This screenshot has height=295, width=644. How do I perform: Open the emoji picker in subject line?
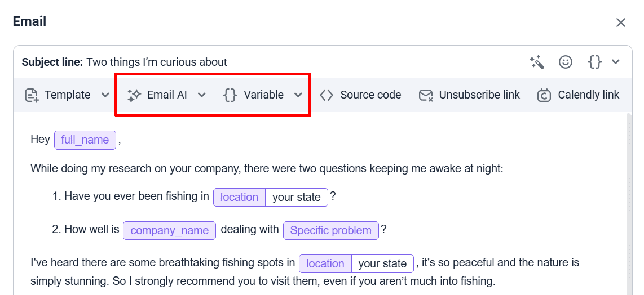(x=566, y=62)
